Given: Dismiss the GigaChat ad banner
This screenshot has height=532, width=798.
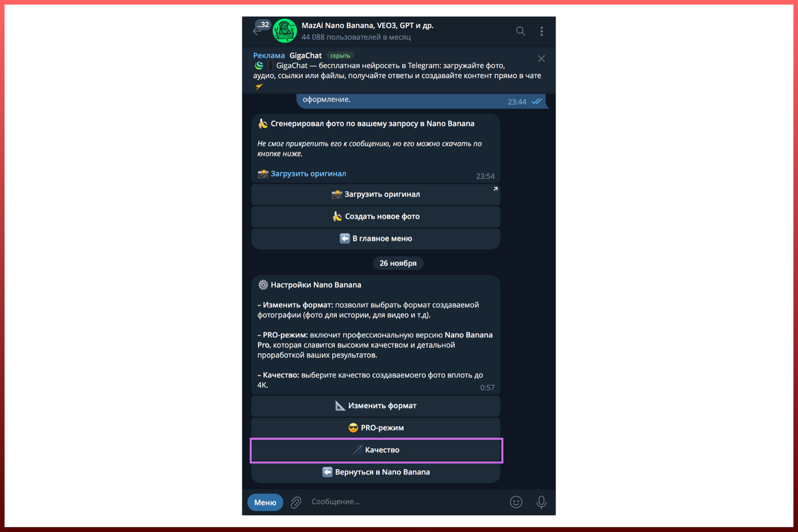Looking at the screenshot, I should coord(541,59).
